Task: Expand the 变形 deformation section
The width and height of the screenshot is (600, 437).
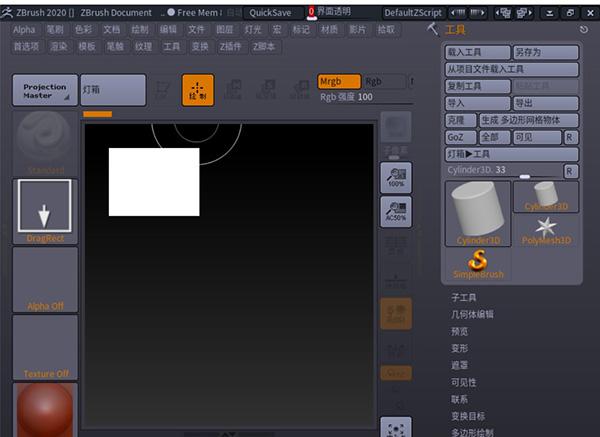Action: pos(459,348)
